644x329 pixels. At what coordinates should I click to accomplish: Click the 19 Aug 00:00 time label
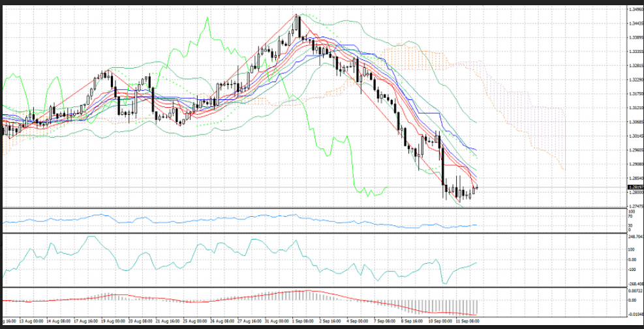coord(113,321)
